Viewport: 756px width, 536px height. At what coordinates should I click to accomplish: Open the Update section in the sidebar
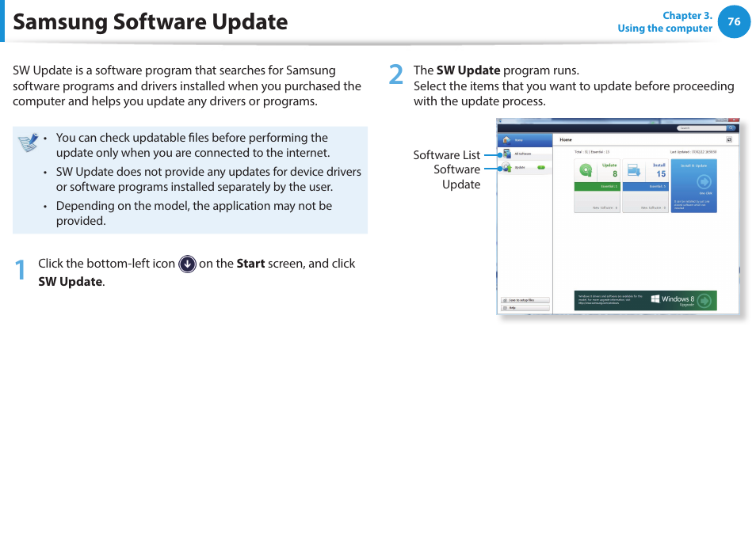coord(525,167)
